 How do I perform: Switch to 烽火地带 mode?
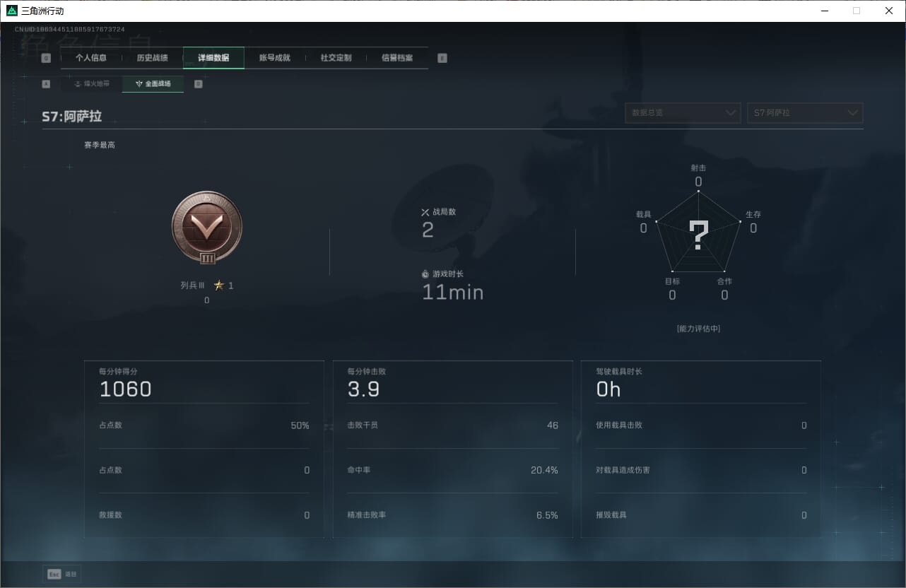click(x=92, y=84)
